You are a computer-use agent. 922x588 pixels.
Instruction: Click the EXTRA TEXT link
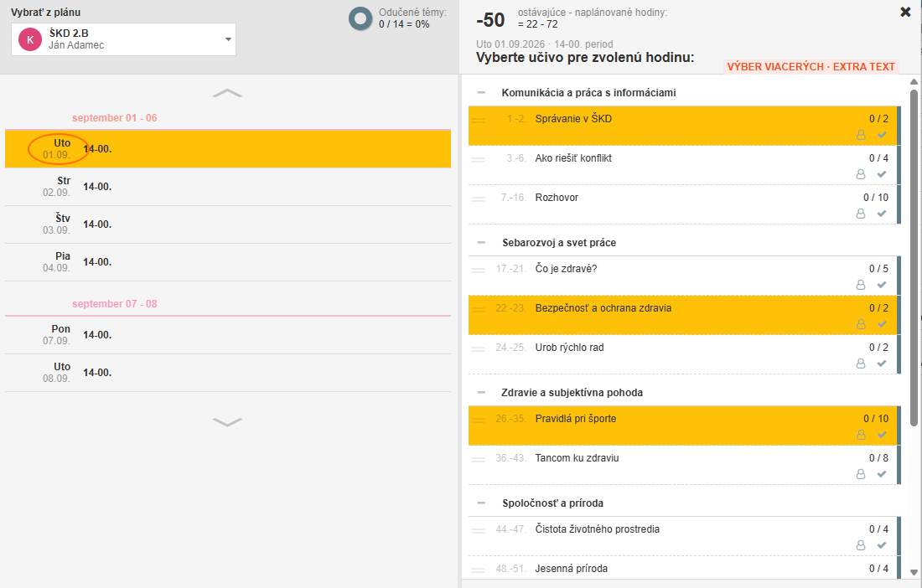coord(864,67)
